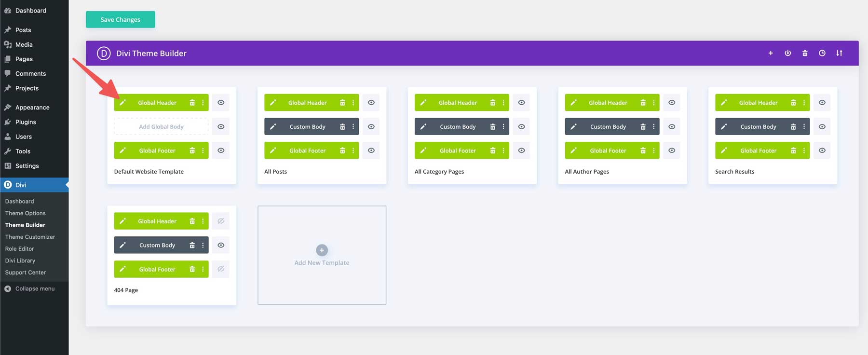Hide Custom Body in All Posts template
This screenshot has width=868, height=355.
pos(371,127)
